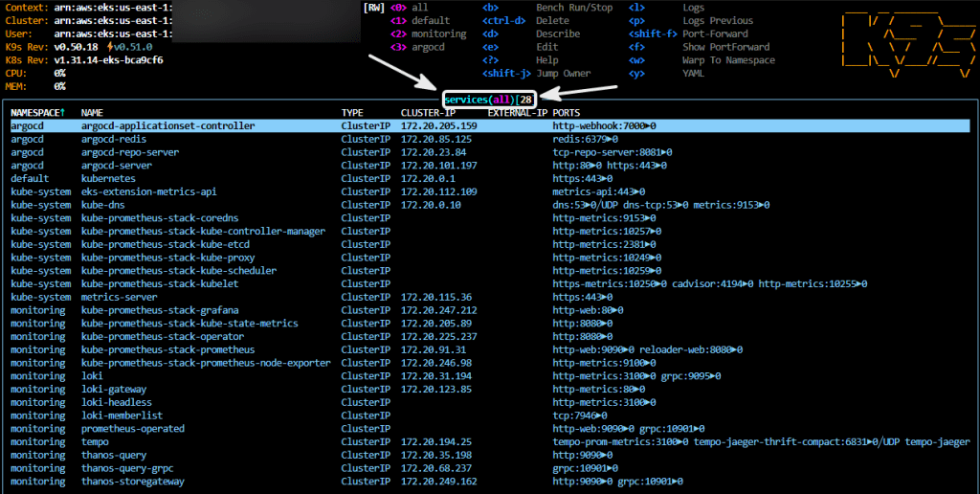Click cluster IP 172.20.247.212
Screen dimensions: 980x494
438,309
